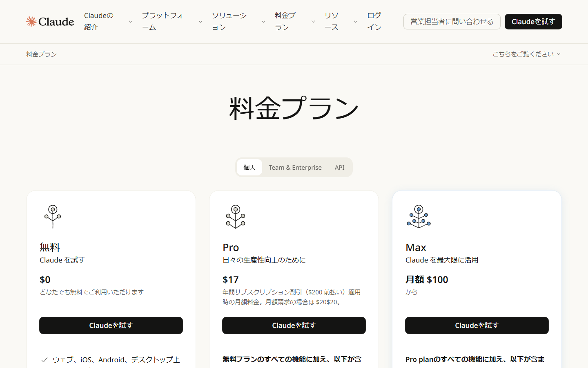The image size is (588, 368).
Task: Click the free plan sprout icon
Action: click(53, 217)
